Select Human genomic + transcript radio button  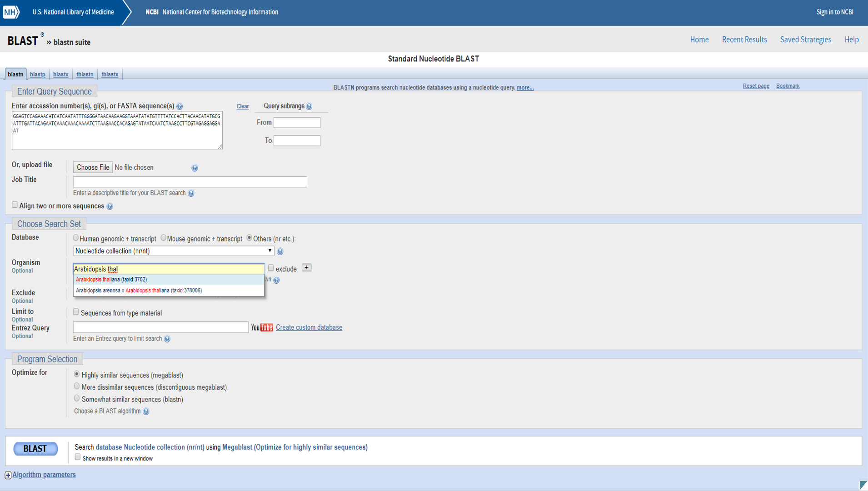[76, 238]
